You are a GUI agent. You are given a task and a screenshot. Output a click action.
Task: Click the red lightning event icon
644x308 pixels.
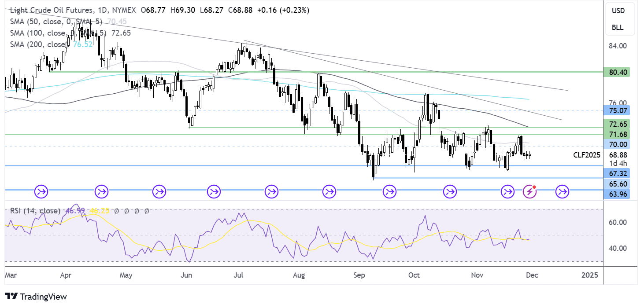pos(529,191)
